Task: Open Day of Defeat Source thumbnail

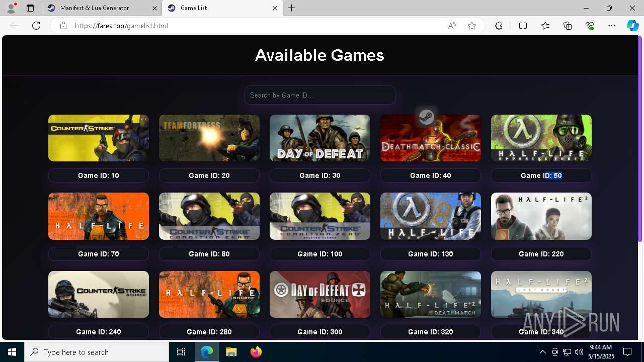Action: coord(320,294)
